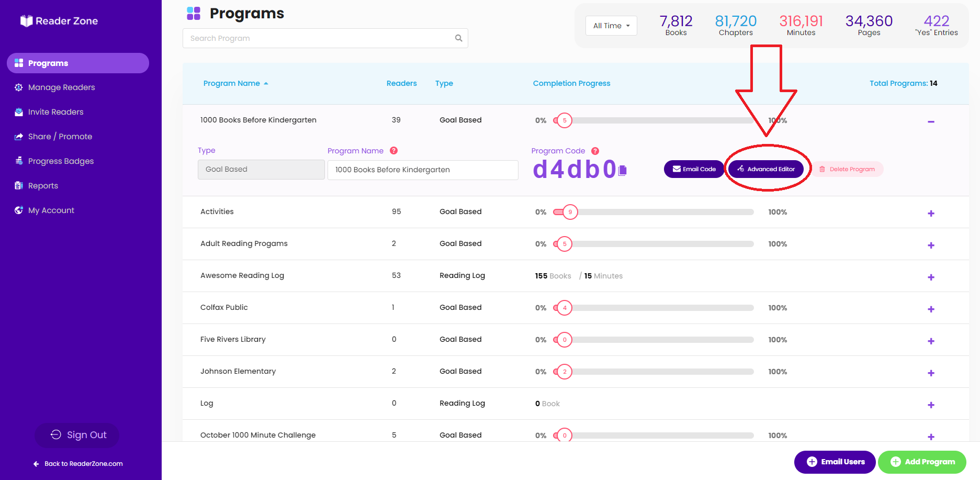Open Program Code help question icon
The height and width of the screenshot is (480, 980).
point(595,151)
